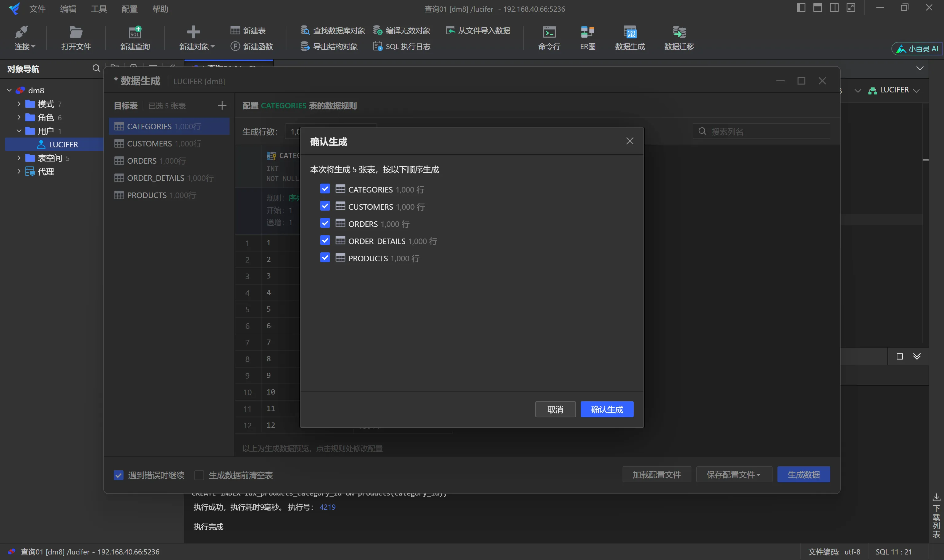The image size is (944, 560).
Task: Uncheck the ORDER_DETAILS checkbox in the dialog
Action: (325, 240)
